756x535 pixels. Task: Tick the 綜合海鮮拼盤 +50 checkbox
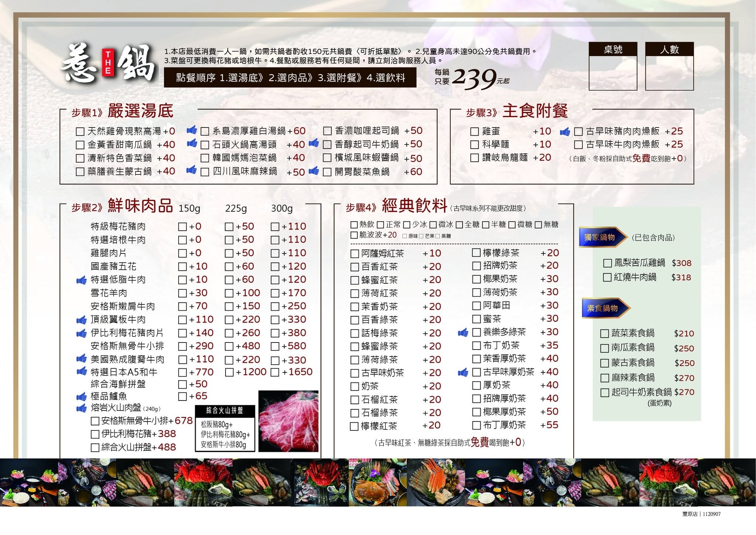click(x=182, y=385)
